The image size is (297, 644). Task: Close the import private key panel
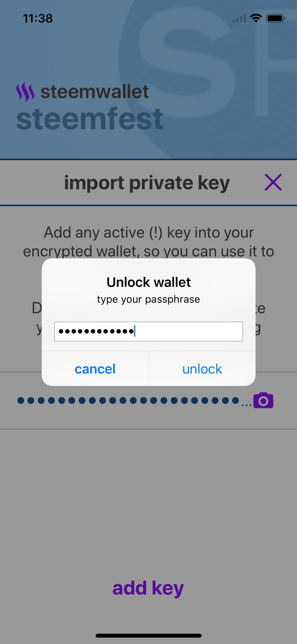coord(273,182)
